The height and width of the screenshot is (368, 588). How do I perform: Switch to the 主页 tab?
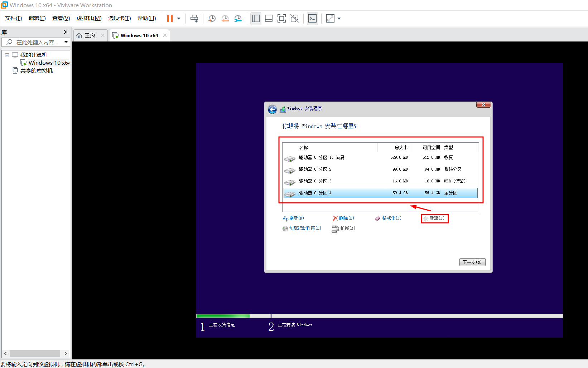click(90, 35)
